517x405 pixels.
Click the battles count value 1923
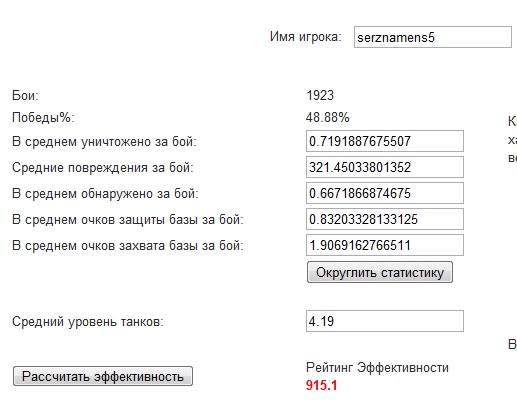(320, 96)
